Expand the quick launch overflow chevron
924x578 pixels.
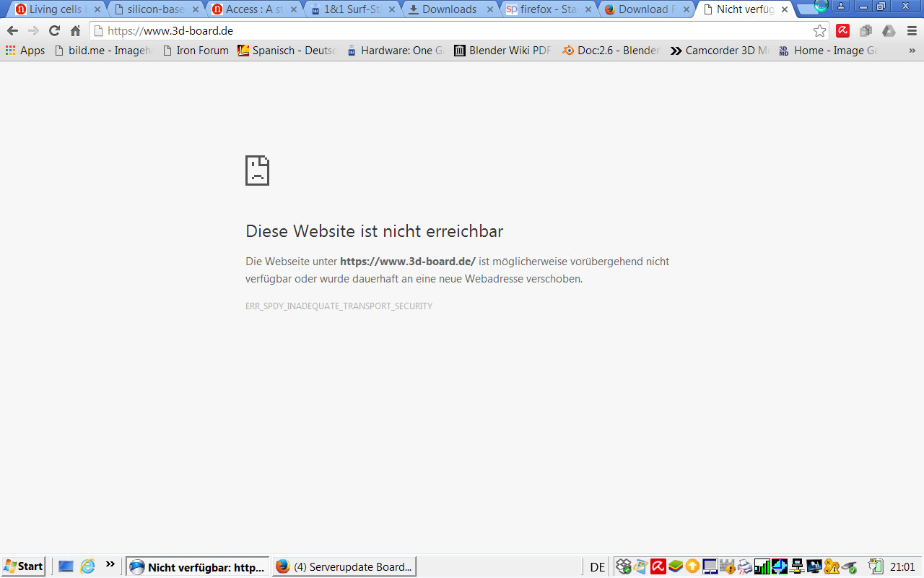[110, 564]
